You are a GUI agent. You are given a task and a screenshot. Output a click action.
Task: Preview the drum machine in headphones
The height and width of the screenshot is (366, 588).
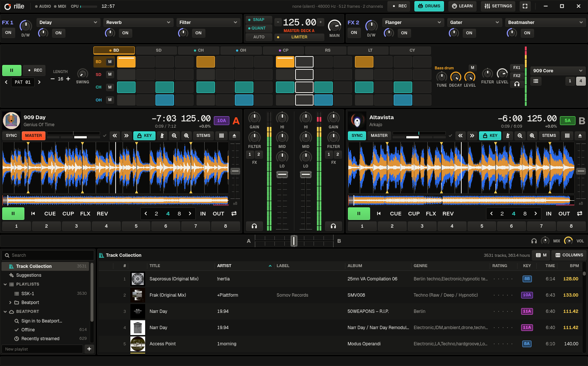click(517, 84)
